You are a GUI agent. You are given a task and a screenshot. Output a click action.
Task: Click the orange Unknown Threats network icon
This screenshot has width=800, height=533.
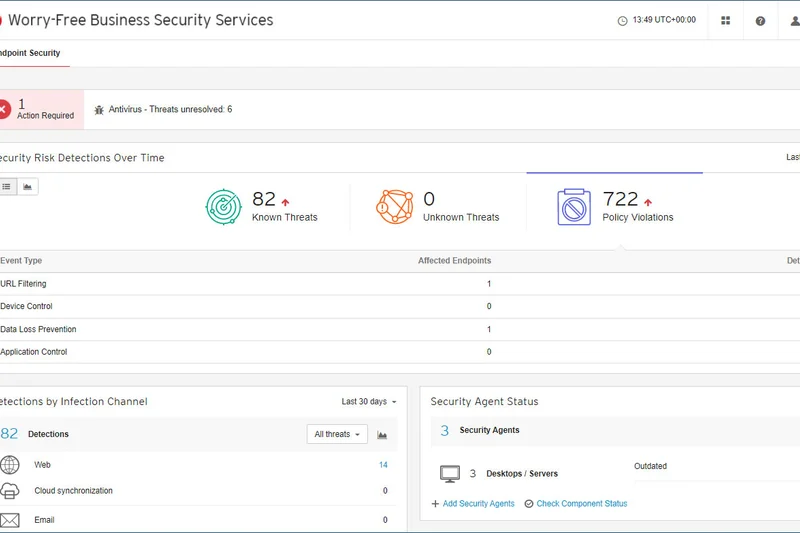(394, 207)
